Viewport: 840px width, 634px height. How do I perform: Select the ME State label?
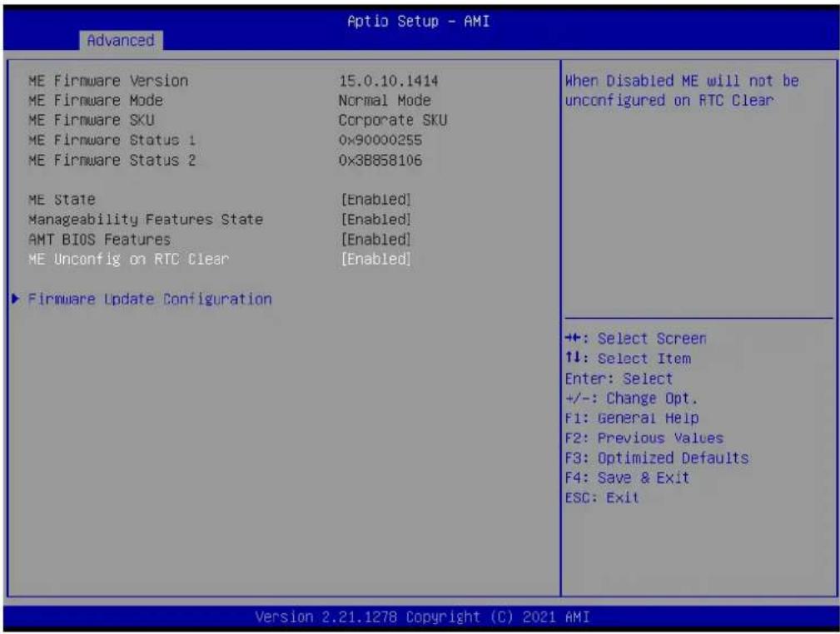[x=62, y=200]
